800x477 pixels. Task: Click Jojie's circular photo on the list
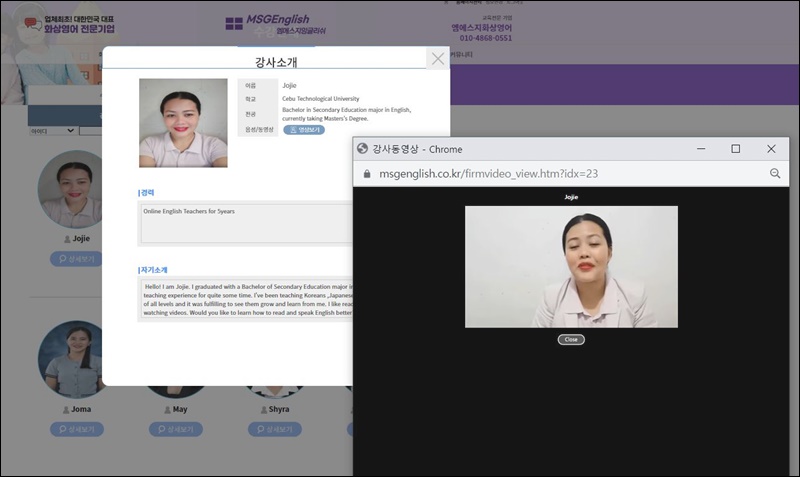(x=71, y=189)
